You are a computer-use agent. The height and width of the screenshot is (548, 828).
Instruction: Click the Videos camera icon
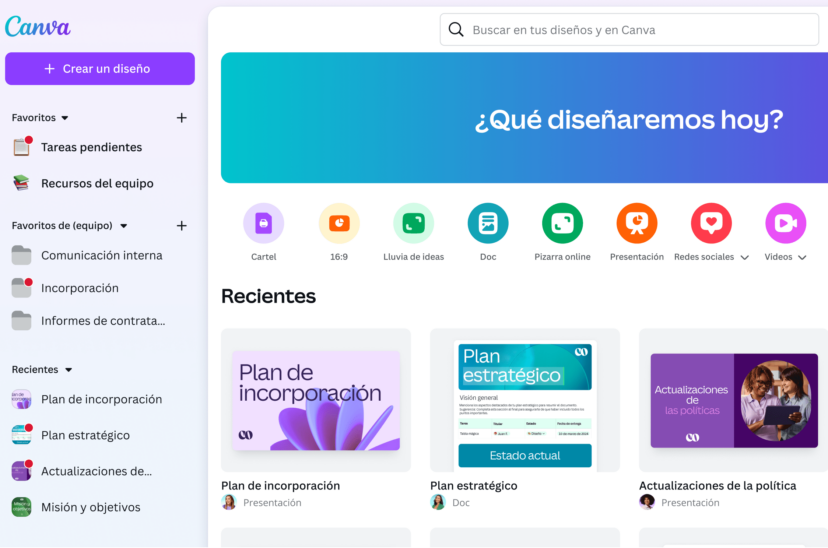786,223
